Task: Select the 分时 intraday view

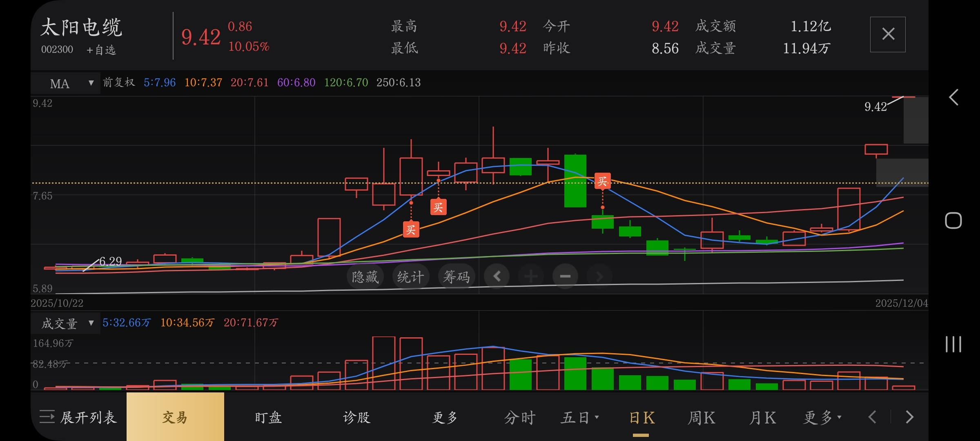Action: tap(519, 417)
